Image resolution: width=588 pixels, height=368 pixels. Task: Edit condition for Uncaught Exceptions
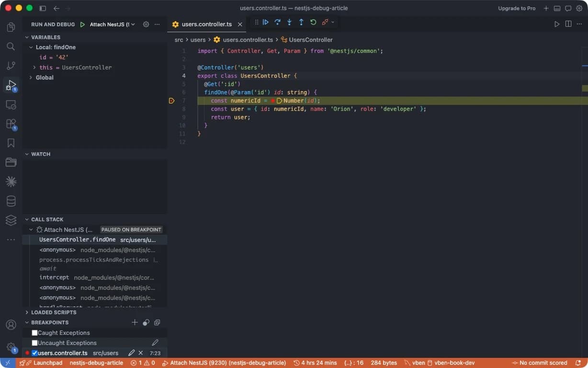coord(155,343)
